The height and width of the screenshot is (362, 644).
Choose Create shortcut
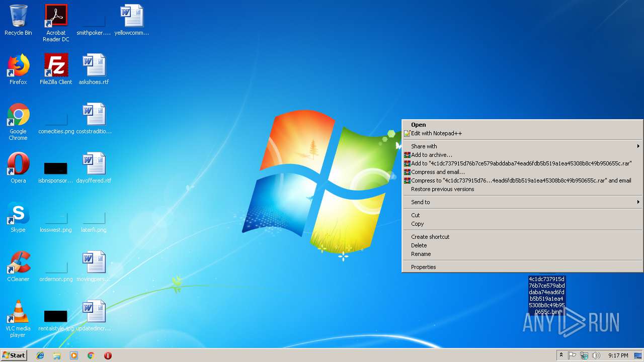coord(522,237)
